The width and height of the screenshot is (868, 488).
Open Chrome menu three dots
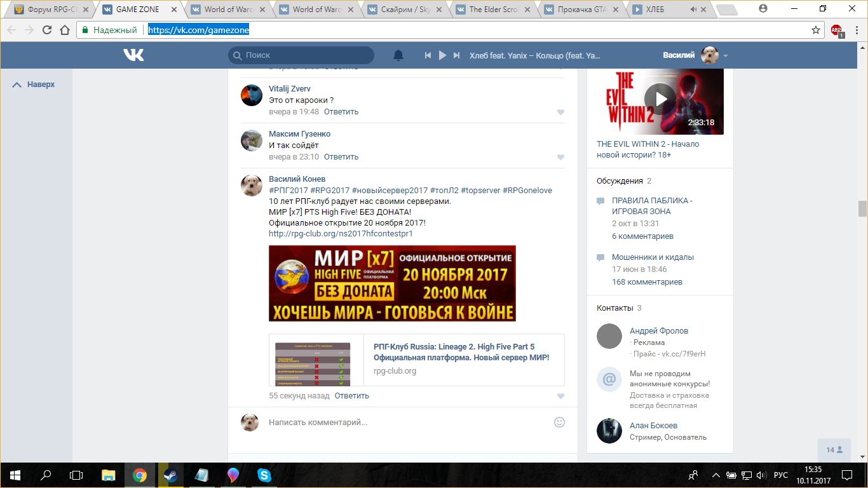(856, 30)
